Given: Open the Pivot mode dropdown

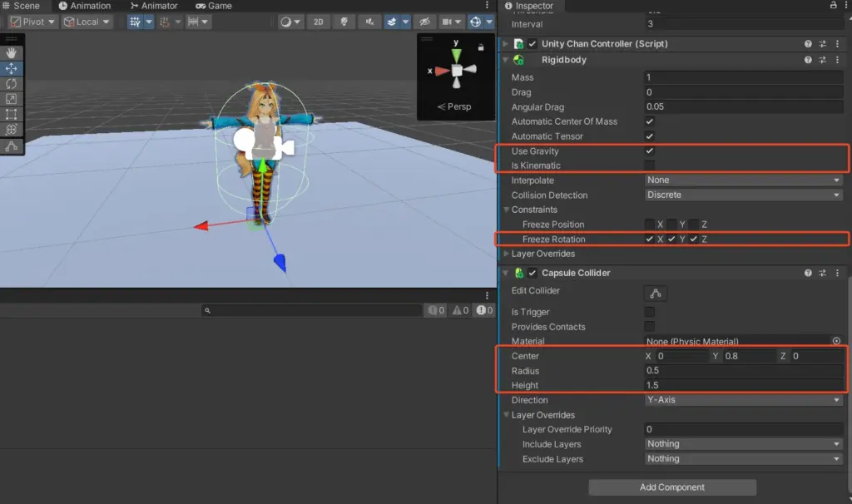Looking at the screenshot, I should 32,22.
